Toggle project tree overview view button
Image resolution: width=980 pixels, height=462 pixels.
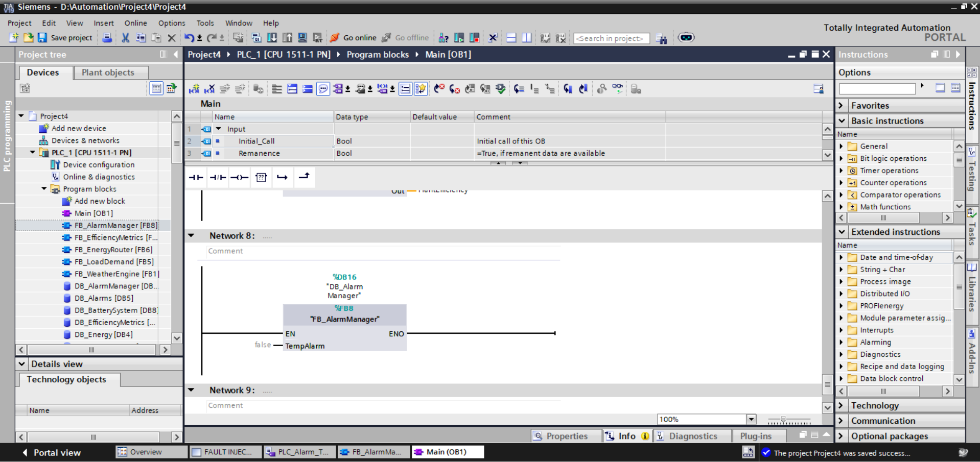pyautogui.click(x=156, y=88)
